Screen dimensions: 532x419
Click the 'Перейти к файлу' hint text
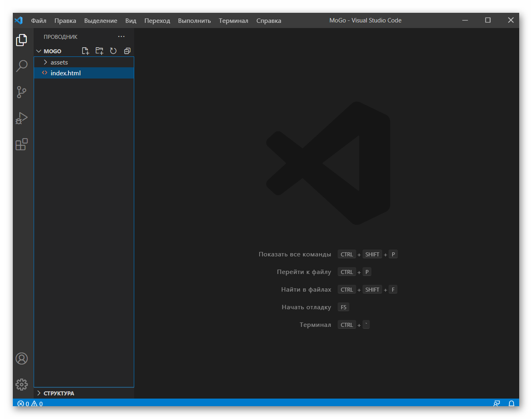point(304,272)
